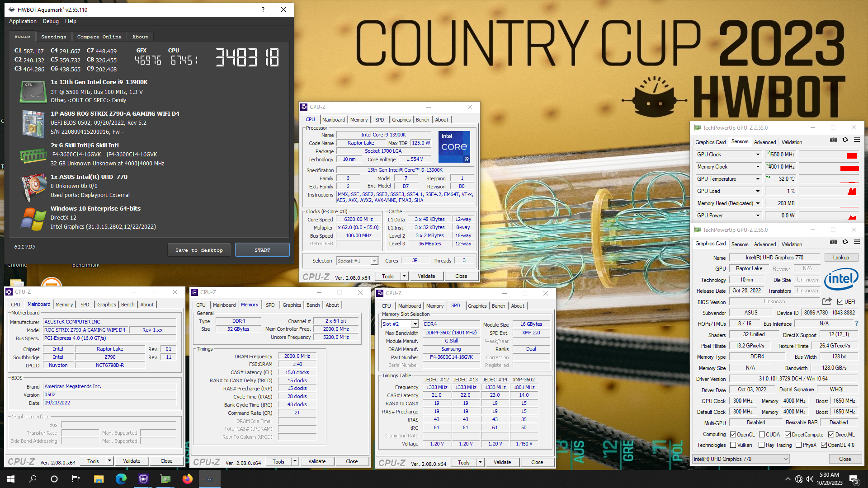The height and width of the screenshot is (488, 868).
Task: Click the refresh icon in GPU-Z Sensors window
Action: [845, 140]
